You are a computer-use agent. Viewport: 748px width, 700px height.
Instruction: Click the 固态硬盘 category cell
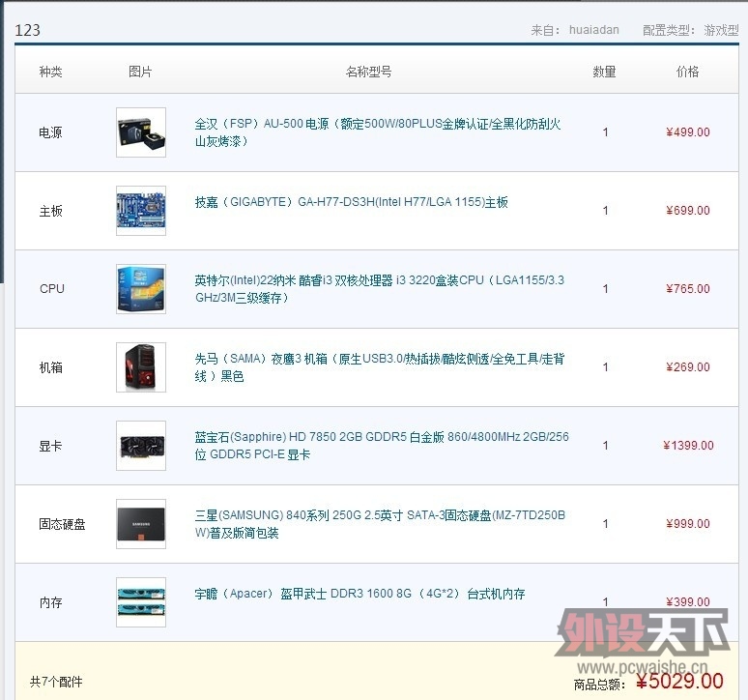pos(62,524)
